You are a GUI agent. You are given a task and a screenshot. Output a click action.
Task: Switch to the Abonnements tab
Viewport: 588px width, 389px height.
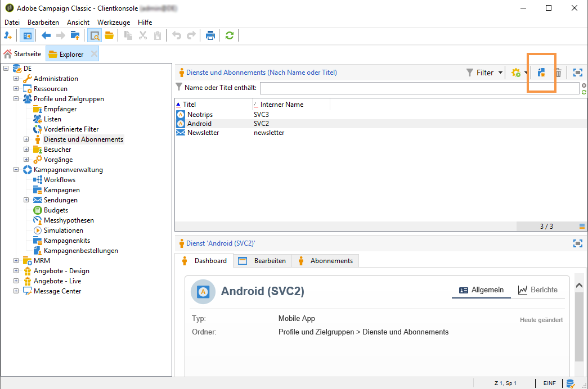[325, 260]
